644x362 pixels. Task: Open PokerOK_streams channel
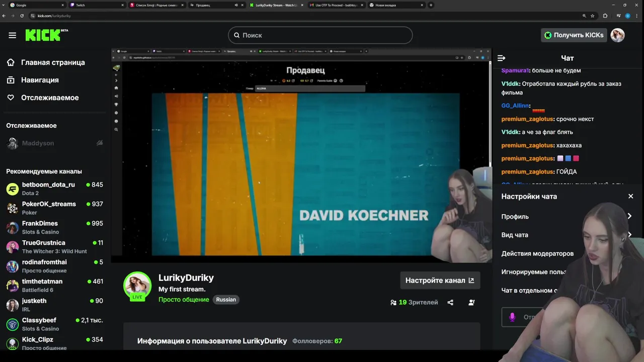54,208
